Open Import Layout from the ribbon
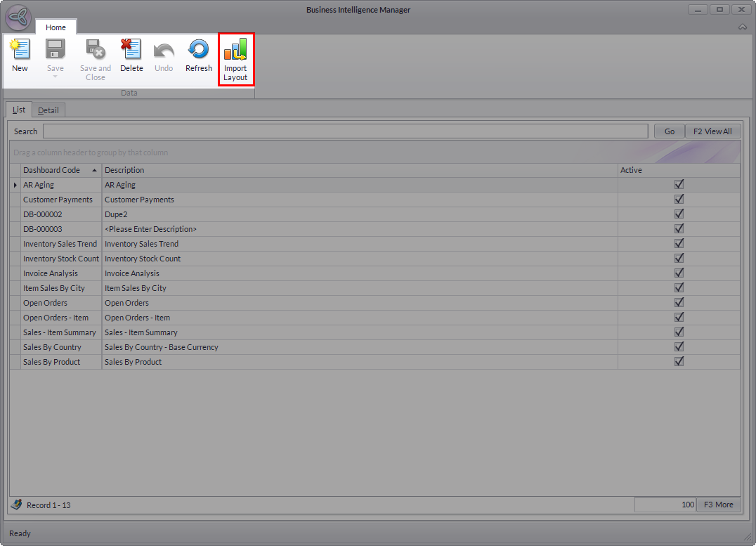 (x=235, y=59)
